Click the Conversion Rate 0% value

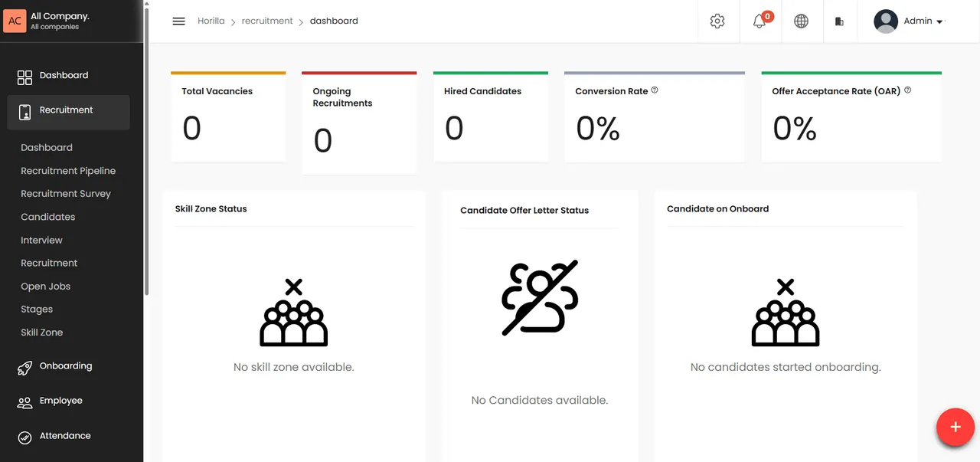(598, 129)
